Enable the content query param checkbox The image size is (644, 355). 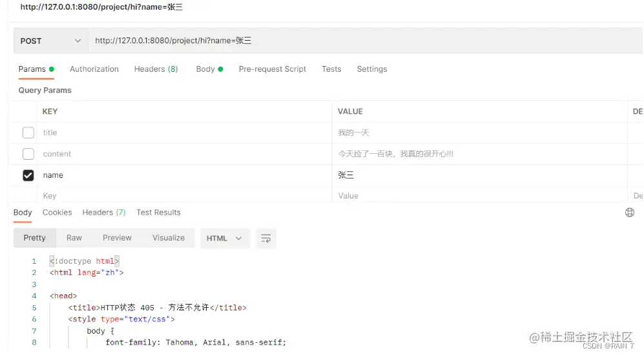[x=28, y=154]
